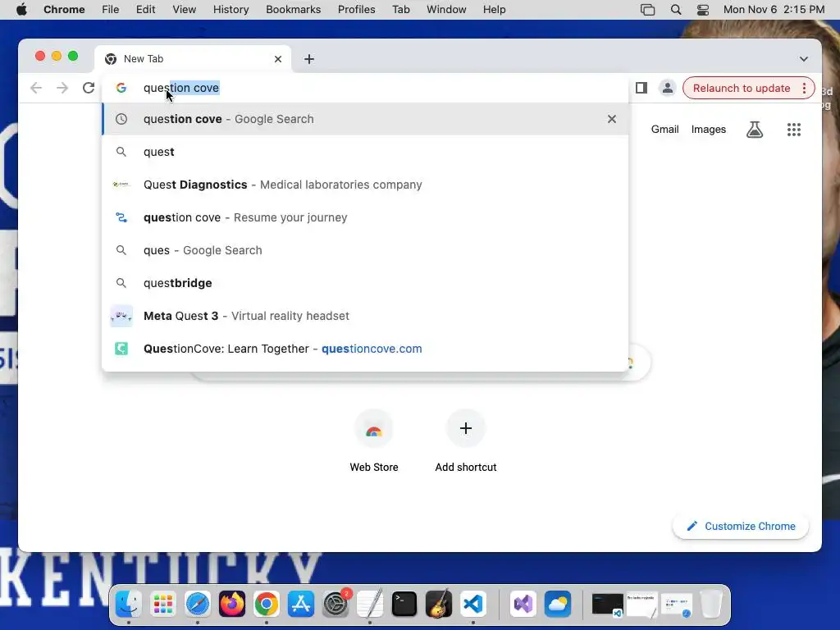
Task: Select the Meta Quest 3 suggestion
Action: point(365,316)
